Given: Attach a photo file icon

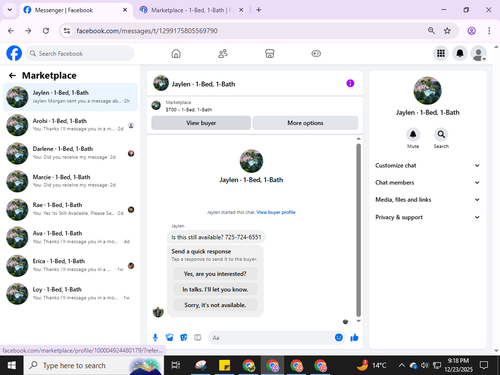Looking at the screenshot, I should [170, 338].
